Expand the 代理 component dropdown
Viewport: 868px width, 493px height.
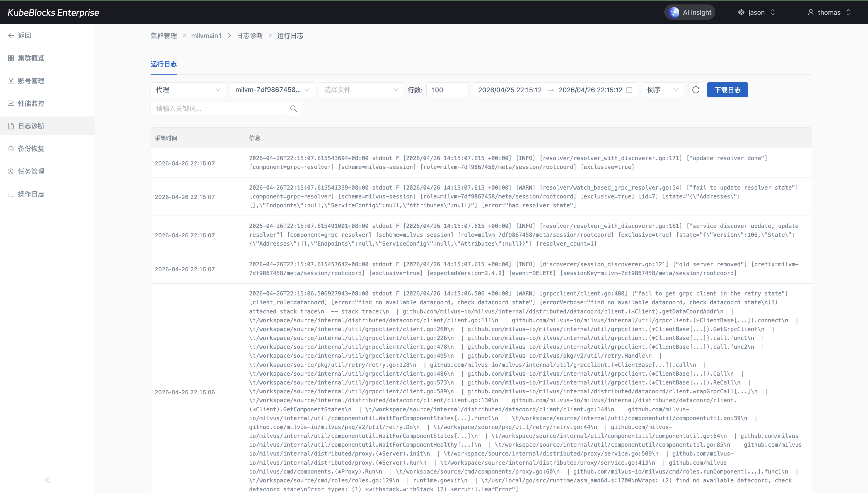click(x=188, y=90)
